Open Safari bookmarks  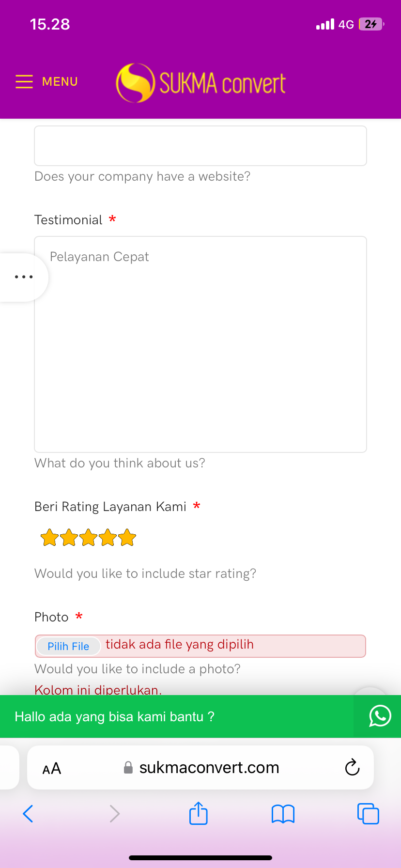(x=283, y=814)
